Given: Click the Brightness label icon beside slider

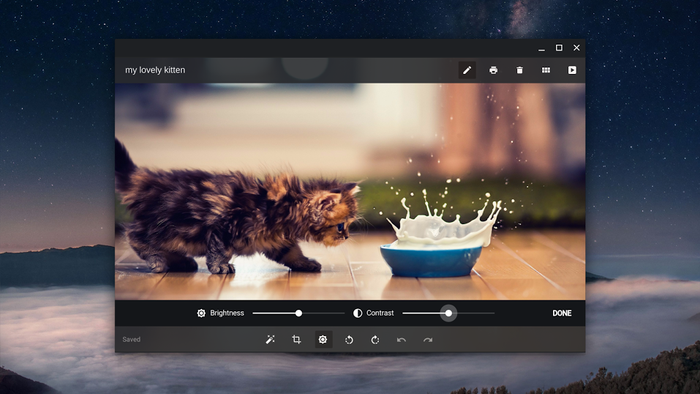Looking at the screenshot, I should pos(201,313).
